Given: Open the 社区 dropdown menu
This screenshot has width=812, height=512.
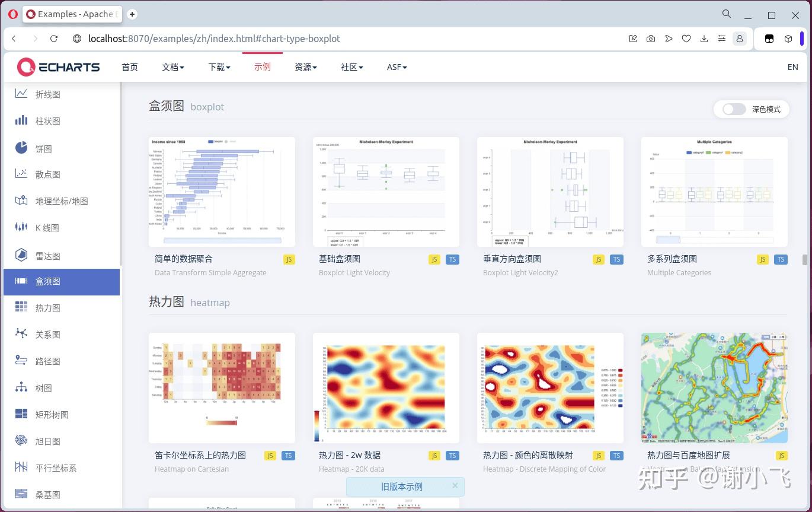Looking at the screenshot, I should click(352, 67).
